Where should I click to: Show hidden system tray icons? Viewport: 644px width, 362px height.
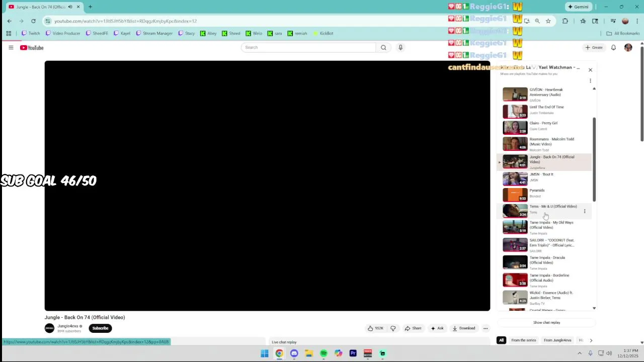click(x=580, y=353)
